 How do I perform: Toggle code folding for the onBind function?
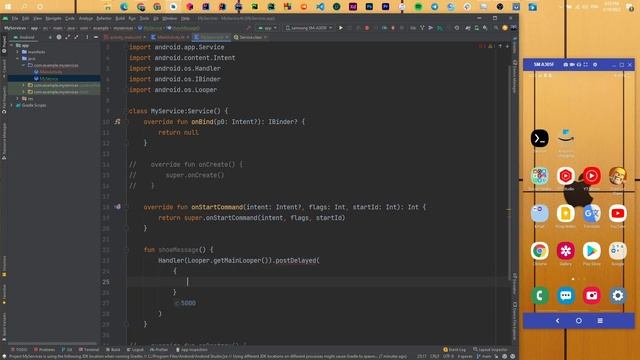pos(127,122)
